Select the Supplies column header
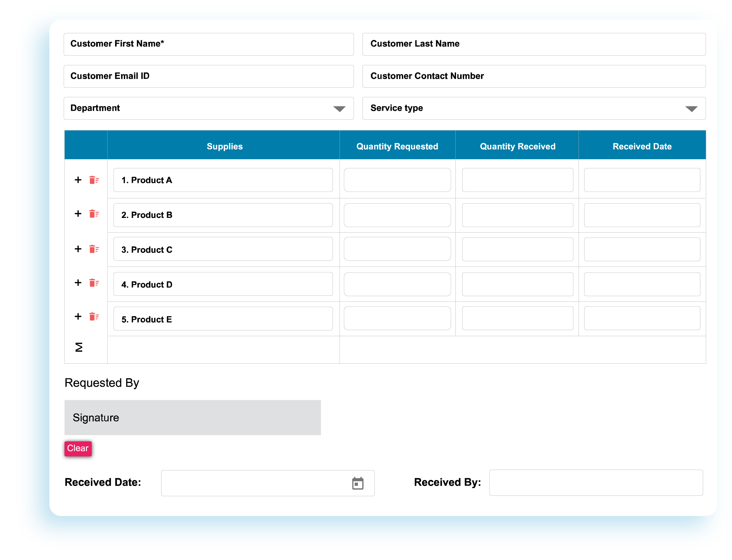Viewport: 732px width, 560px height. tap(224, 146)
